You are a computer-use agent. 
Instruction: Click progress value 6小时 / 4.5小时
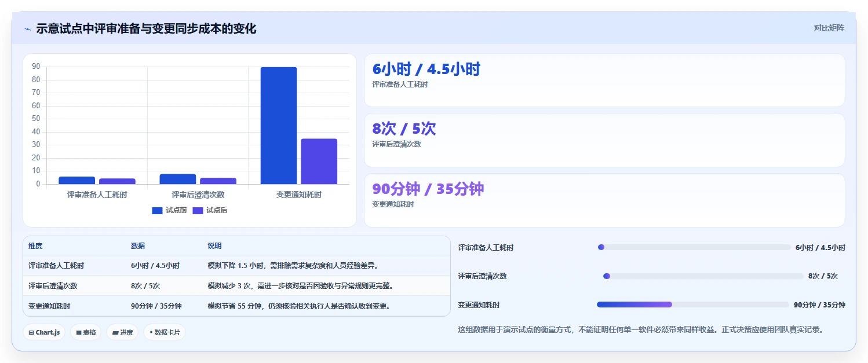click(820, 247)
